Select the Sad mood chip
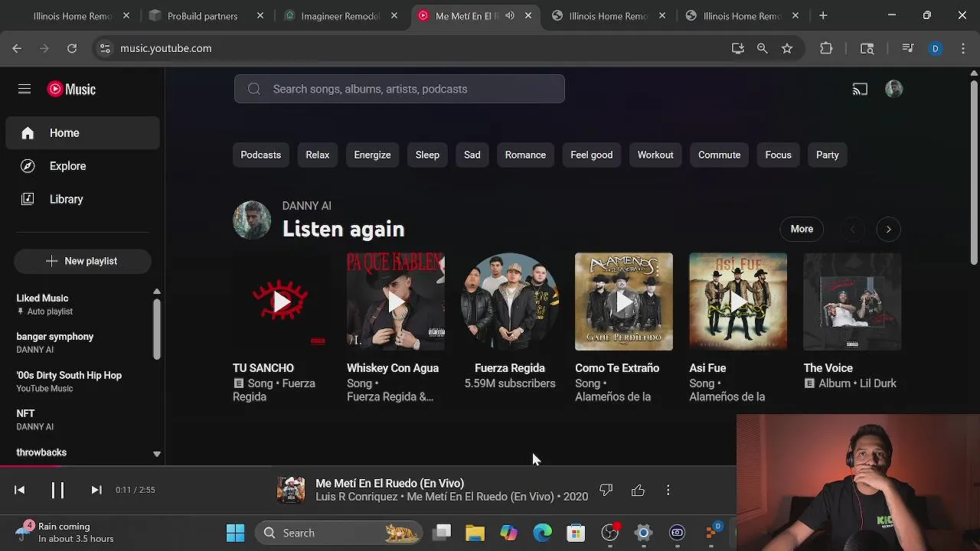Viewport: 980px width, 551px height. (x=472, y=155)
